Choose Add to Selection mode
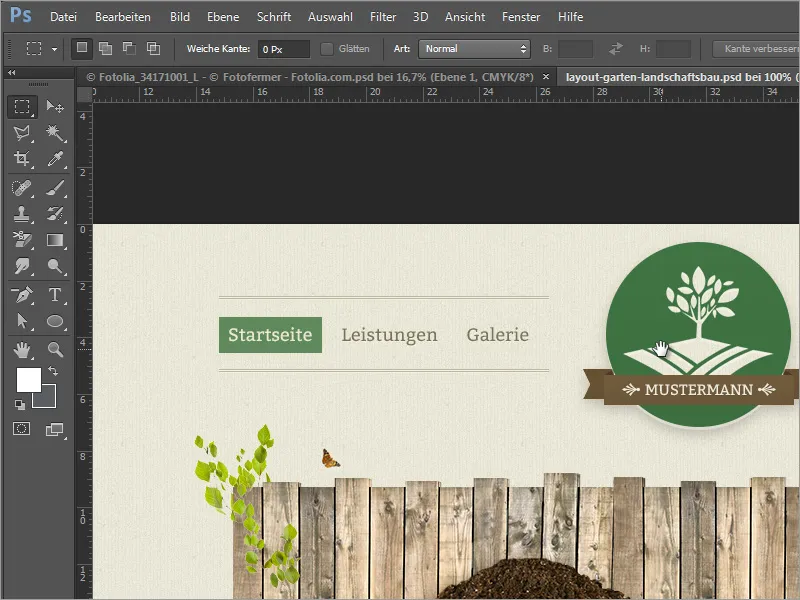This screenshot has width=800, height=600. click(106, 48)
